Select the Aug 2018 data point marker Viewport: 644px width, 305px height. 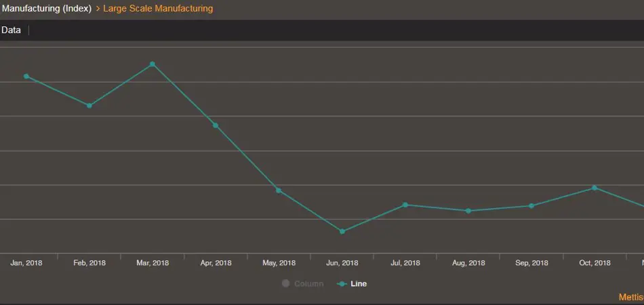468,211
